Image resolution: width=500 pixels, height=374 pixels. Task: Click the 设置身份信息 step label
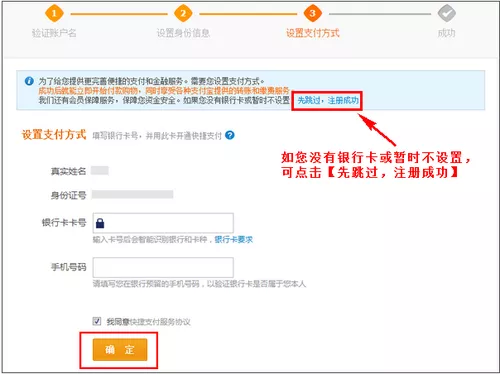coord(183,33)
